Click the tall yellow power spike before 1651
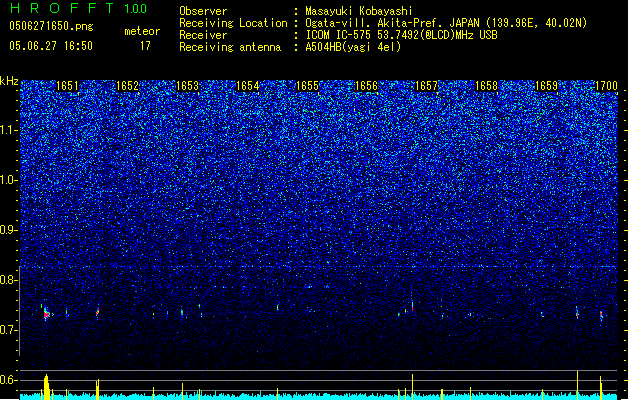This screenshot has width=629, height=400. click(x=47, y=386)
